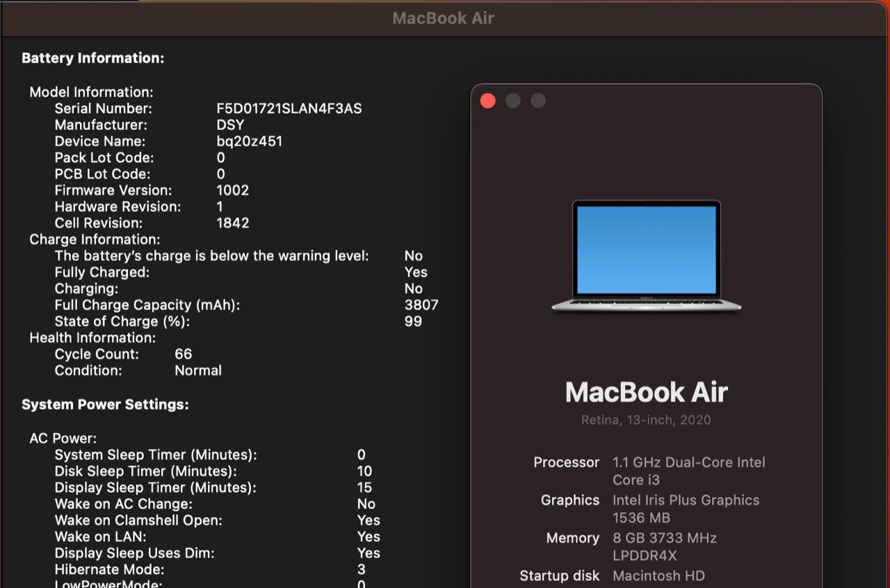Image resolution: width=890 pixels, height=588 pixels.
Task: Click the Graphics label in About window
Action: click(x=570, y=500)
